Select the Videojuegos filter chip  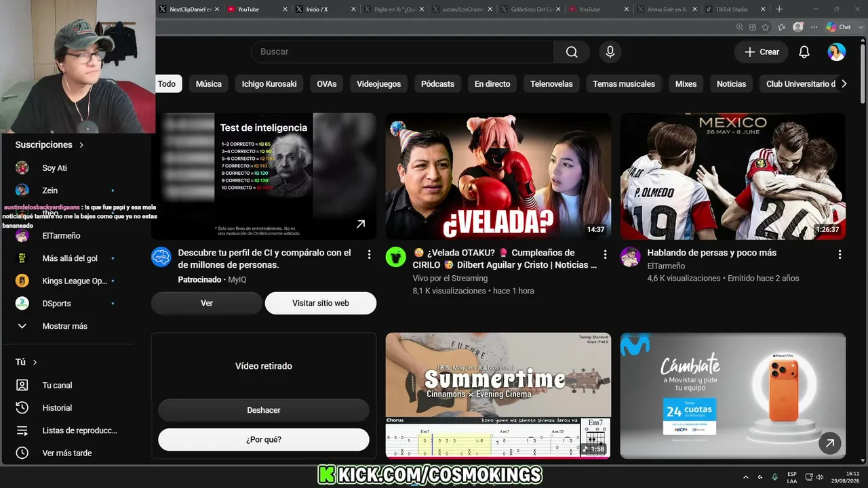pos(379,84)
